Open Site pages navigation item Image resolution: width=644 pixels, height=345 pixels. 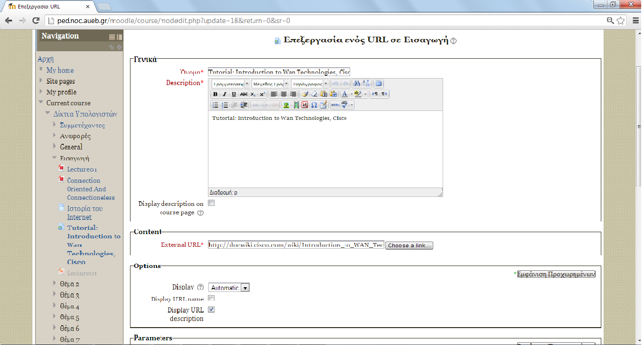pyautogui.click(x=61, y=81)
